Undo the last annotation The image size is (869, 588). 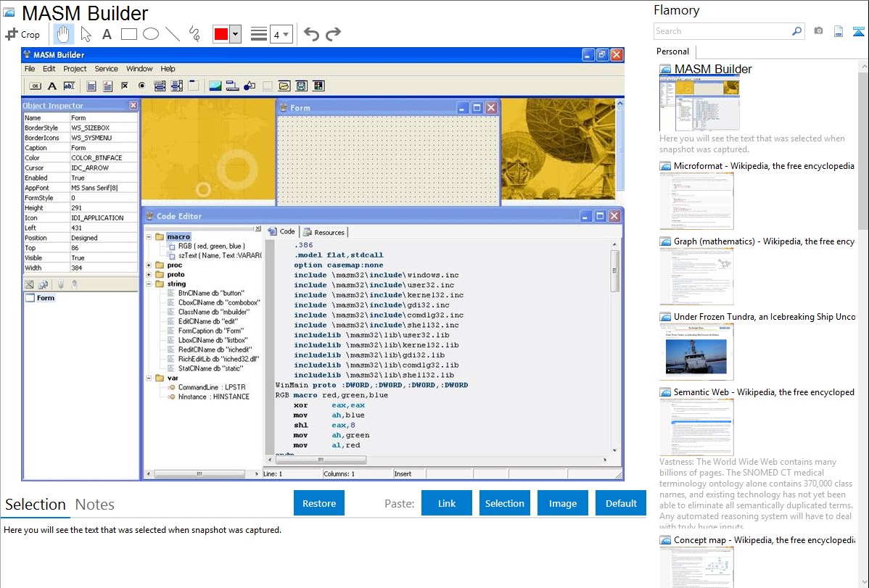click(x=311, y=34)
